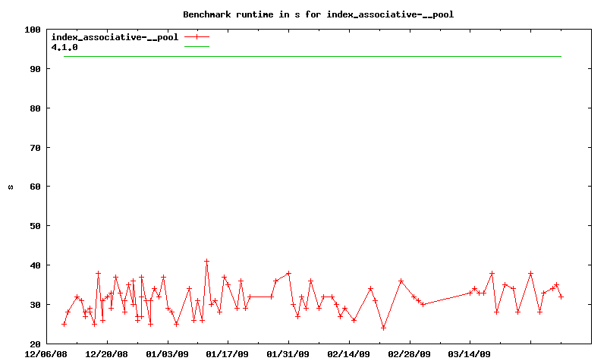Click the 50 y-axis tick label
The height and width of the screenshot is (364, 607).
[35, 226]
